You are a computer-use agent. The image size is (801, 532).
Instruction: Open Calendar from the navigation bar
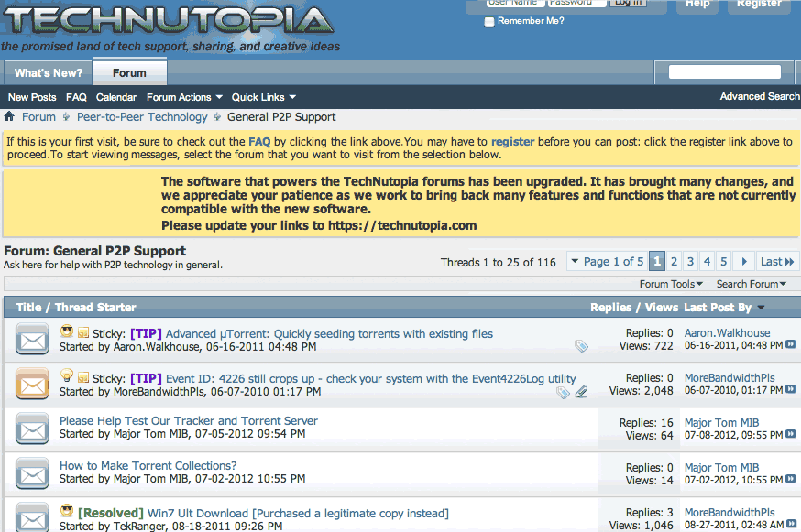point(116,97)
